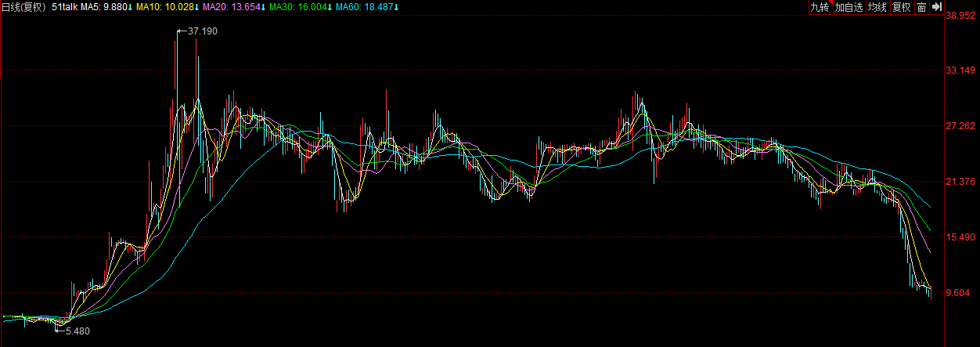Click the 27.262 price axis label
Viewport: 980px width, 347px height.
tap(960, 126)
